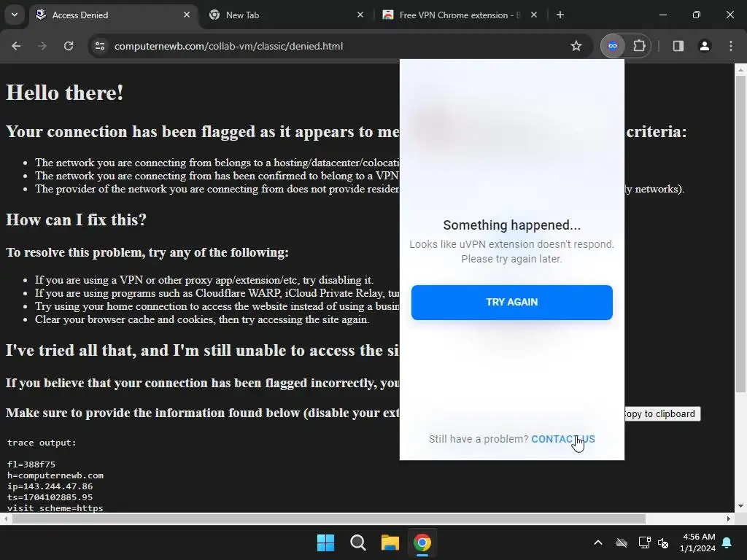Click the vertical page scrollbar
Viewport: 747px width, 560px height.
(740, 233)
